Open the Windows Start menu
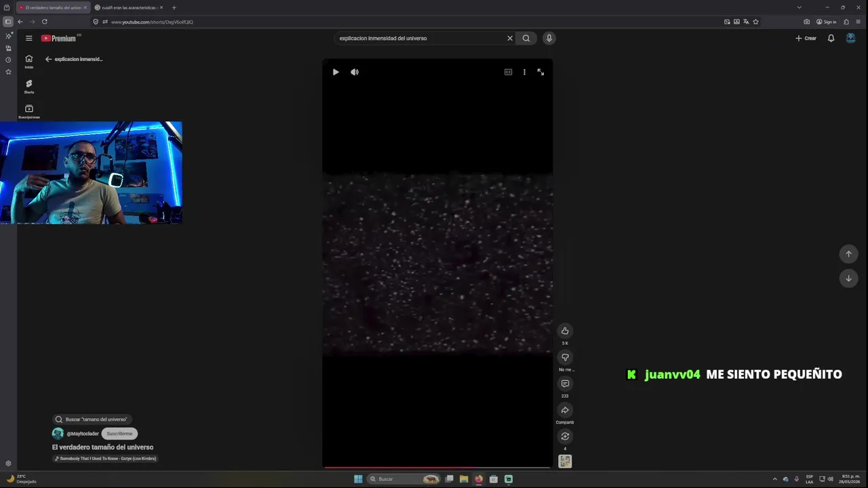This screenshot has height=488, width=868. (x=358, y=479)
